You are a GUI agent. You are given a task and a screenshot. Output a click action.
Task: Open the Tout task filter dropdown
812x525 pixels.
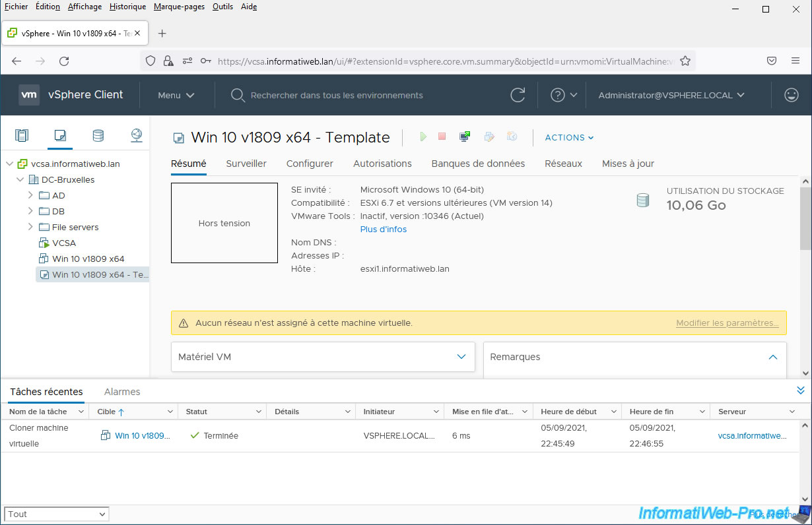pos(57,514)
